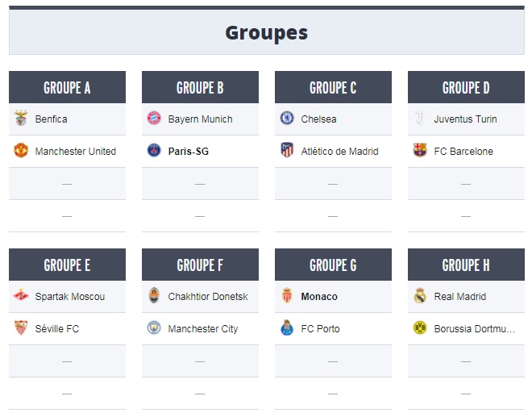Open the Monaco team link
This screenshot has width=532, height=417.
tap(319, 297)
